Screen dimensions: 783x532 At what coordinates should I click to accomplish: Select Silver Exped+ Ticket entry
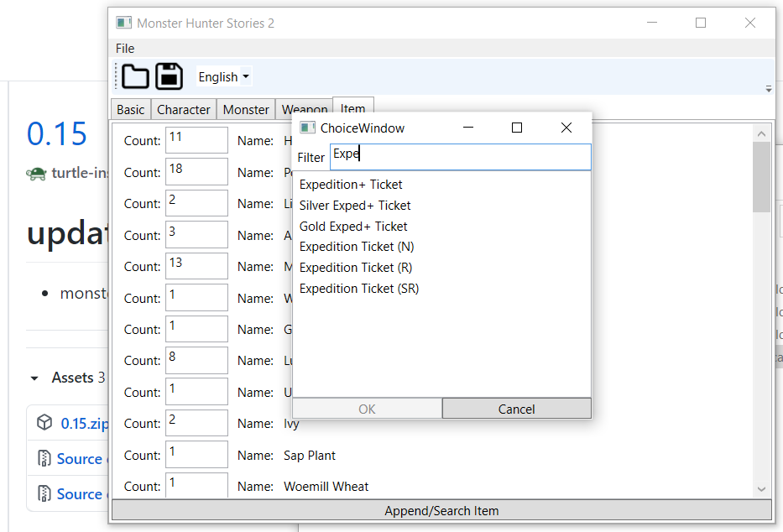354,206
